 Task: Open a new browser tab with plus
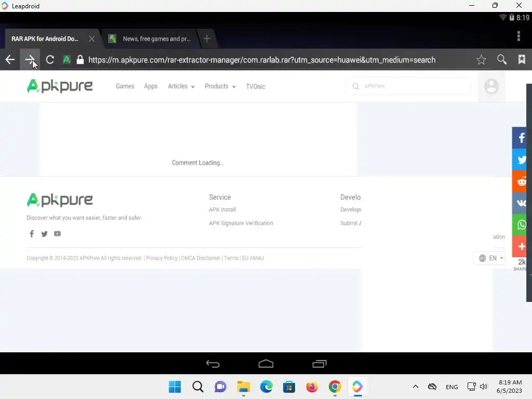coord(207,38)
